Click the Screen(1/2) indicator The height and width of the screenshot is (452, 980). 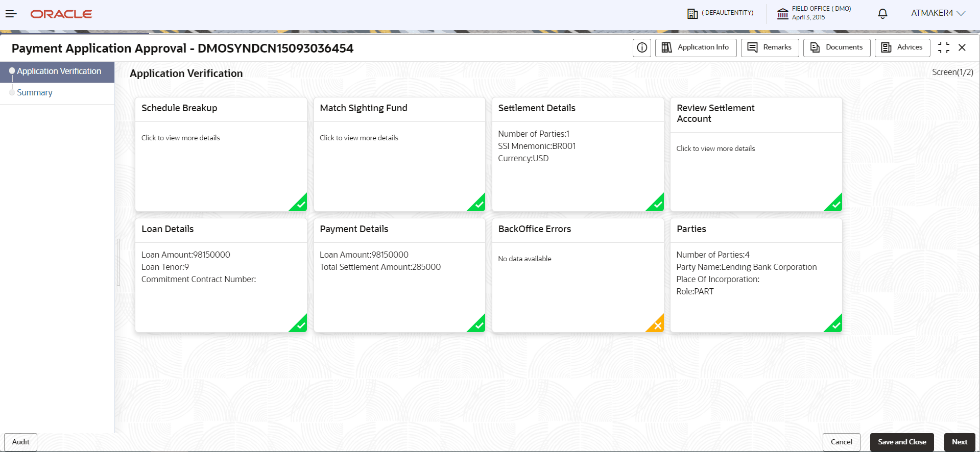click(952, 72)
